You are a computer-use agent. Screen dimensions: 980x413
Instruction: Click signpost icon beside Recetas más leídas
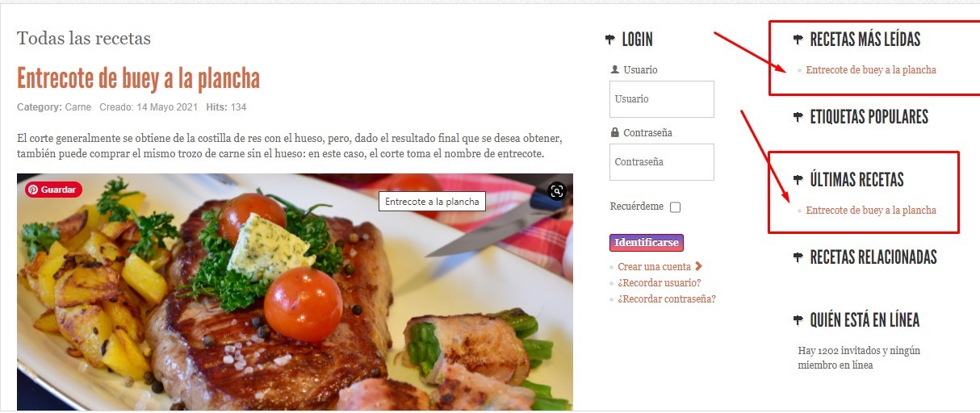(798, 40)
